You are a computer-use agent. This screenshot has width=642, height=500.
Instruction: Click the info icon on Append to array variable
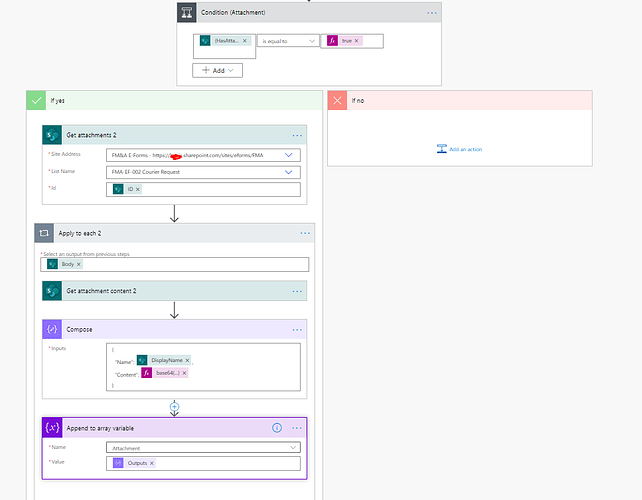pos(277,428)
